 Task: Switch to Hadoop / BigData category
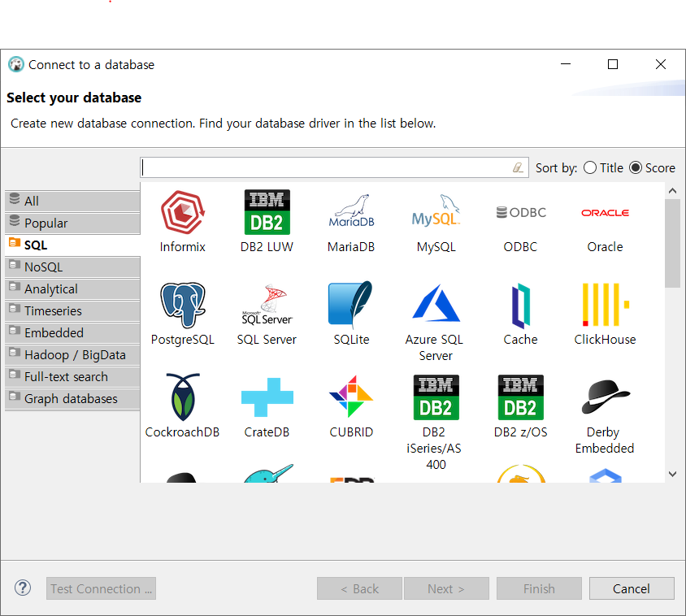click(x=72, y=355)
